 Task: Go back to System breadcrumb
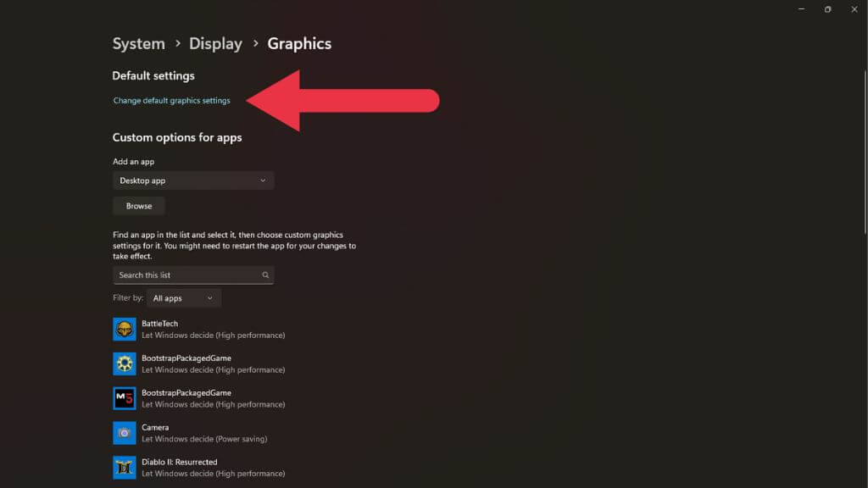pyautogui.click(x=138, y=44)
